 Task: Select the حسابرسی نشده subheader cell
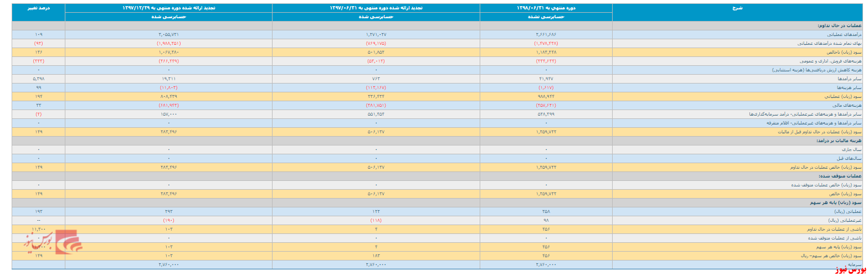click(x=546, y=17)
